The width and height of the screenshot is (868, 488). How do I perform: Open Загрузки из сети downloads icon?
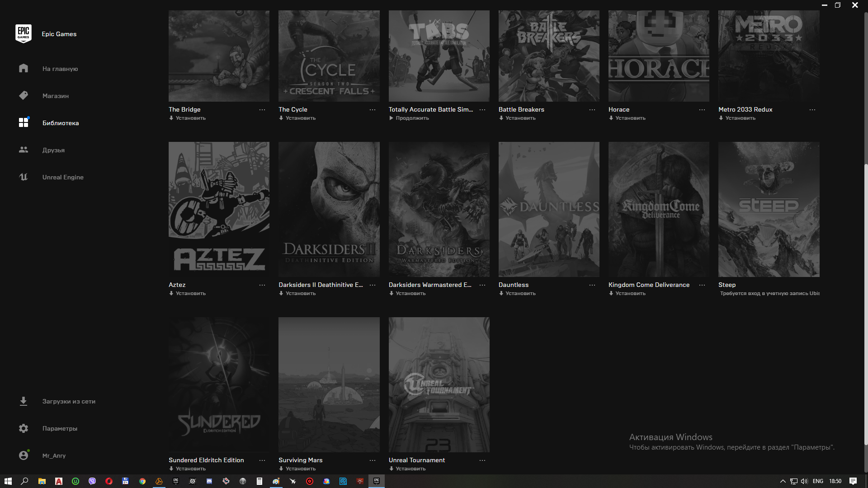(24, 401)
